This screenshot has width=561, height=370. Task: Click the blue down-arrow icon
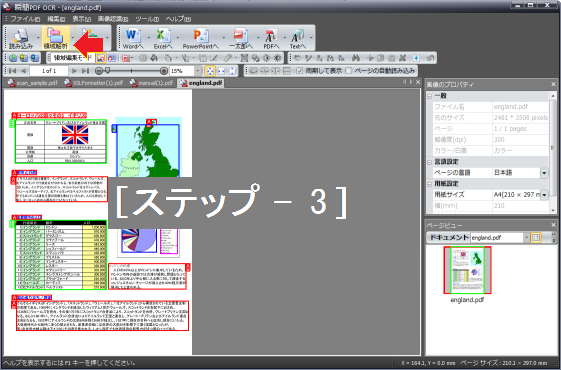pos(416,58)
